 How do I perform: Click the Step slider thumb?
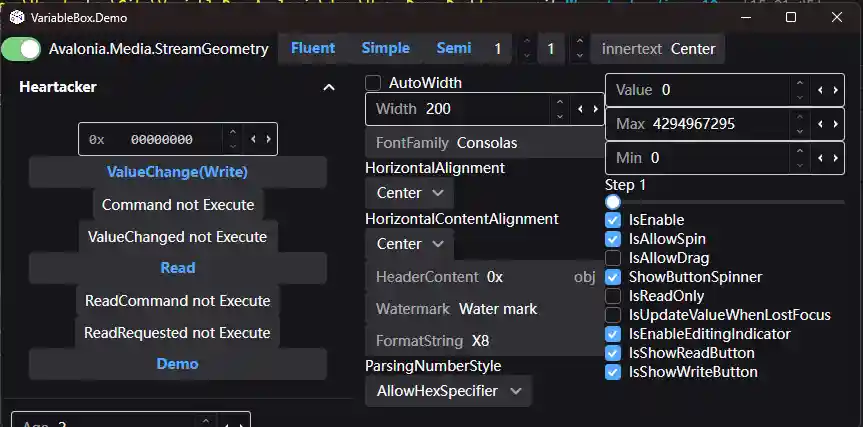coord(613,201)
